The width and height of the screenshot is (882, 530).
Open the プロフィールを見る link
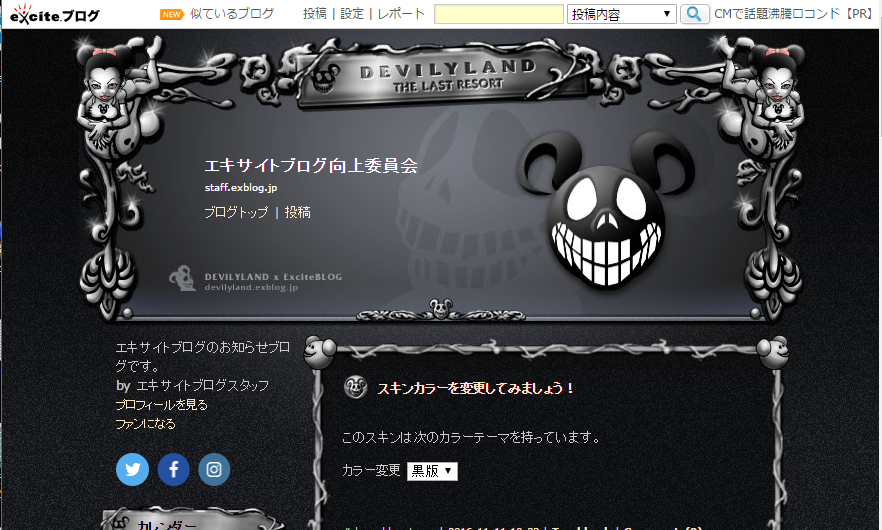click(161, 405)
